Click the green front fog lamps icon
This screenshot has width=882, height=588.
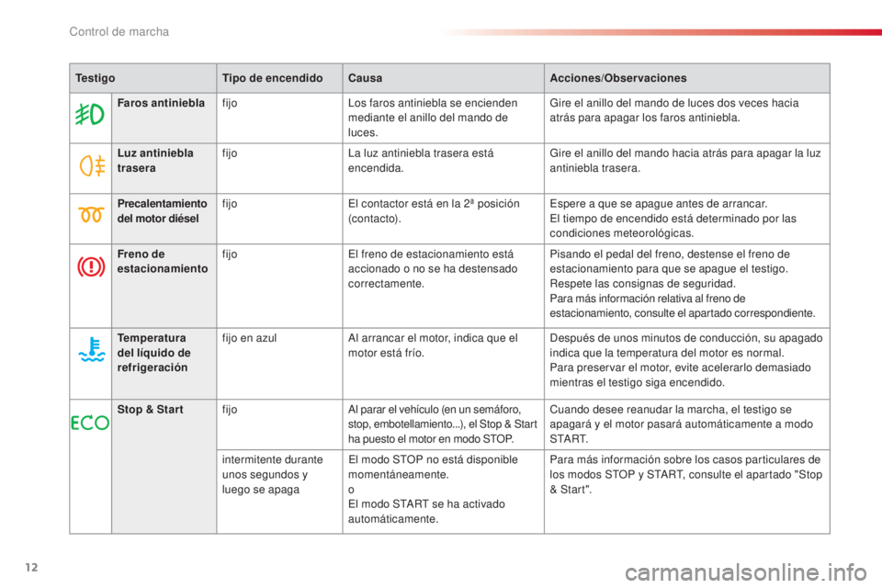coord(90,117)
